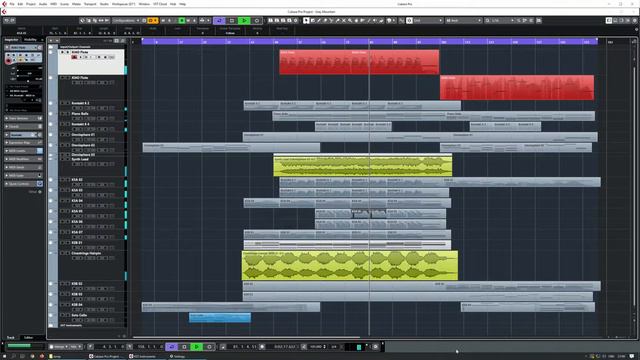Select the Solo Cello track
This screenshot has height=360, width=640.
[92, 318]
